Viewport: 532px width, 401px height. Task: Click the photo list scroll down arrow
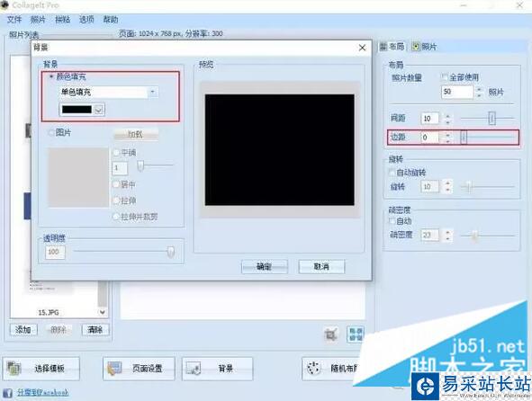pos(103,312)
